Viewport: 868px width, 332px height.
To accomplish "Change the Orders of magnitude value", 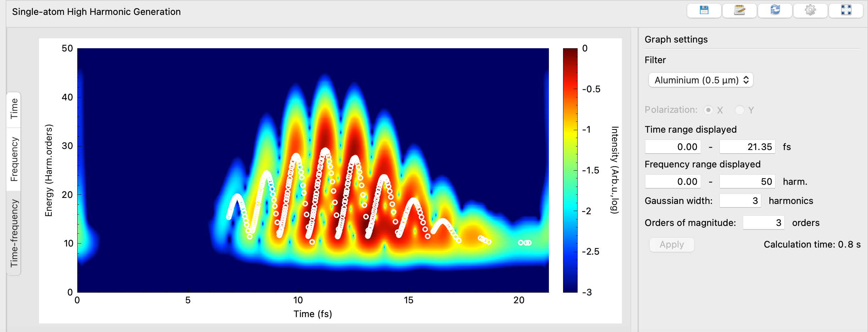I will (x=763, y=222).
